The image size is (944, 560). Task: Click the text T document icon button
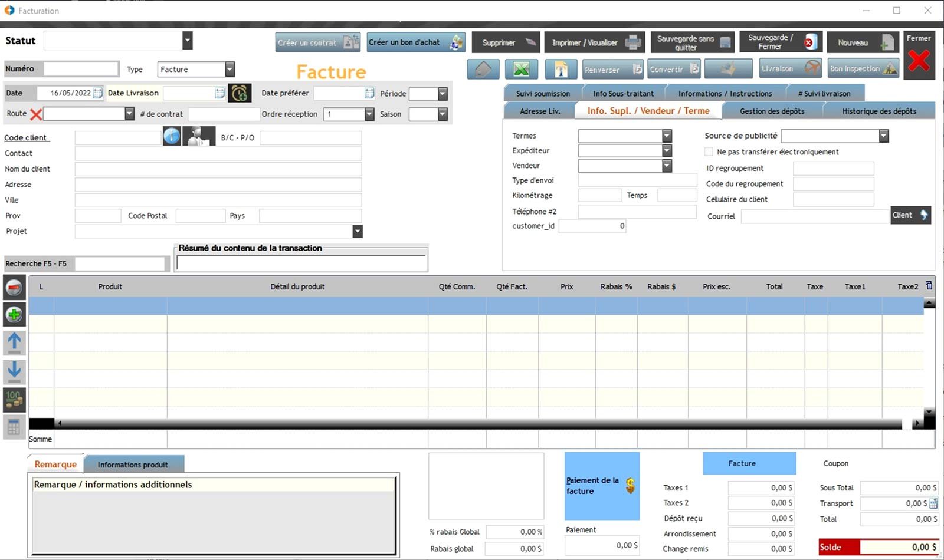pyautogui.click(x=560, y=69)
